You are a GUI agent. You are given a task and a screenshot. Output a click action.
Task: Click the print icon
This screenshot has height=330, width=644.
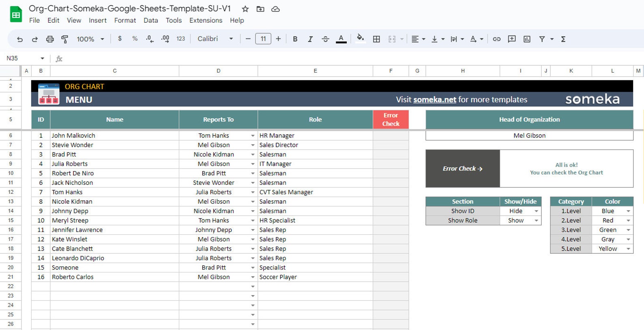point(50,39)
